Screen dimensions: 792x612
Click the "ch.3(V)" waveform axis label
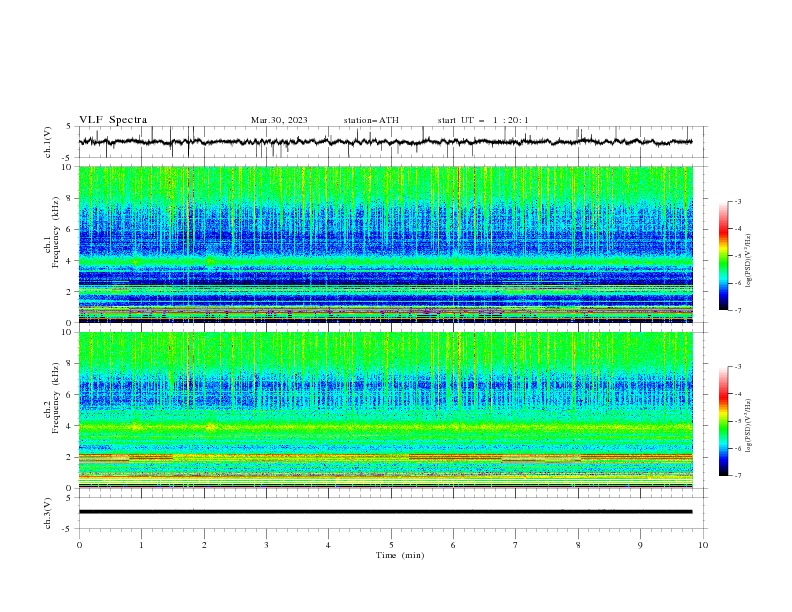(x=48, y=513)
